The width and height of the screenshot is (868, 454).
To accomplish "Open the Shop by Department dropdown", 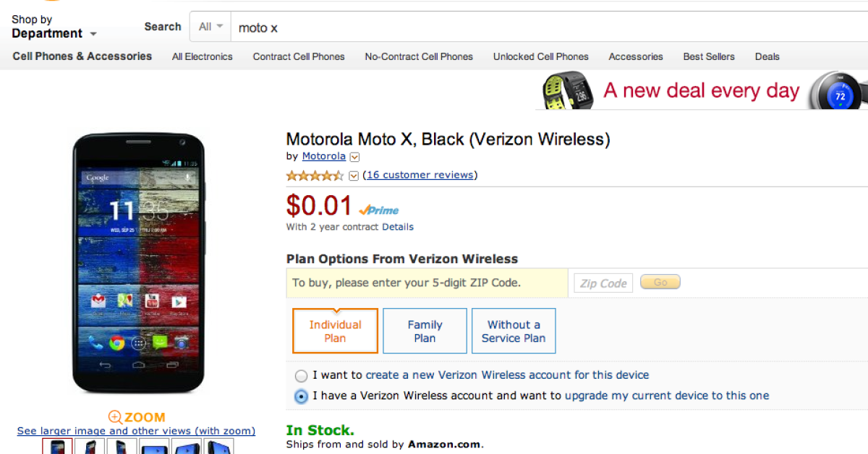I will 54,27.
